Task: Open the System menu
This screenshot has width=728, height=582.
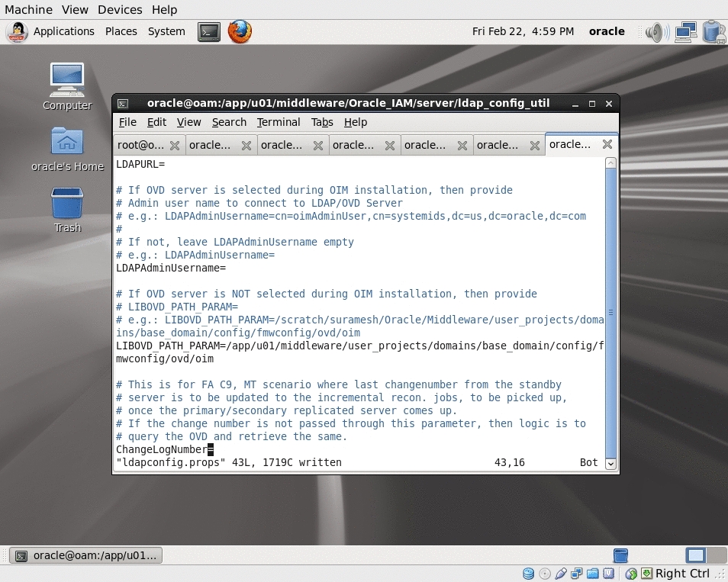Action: tap(166, 31)
